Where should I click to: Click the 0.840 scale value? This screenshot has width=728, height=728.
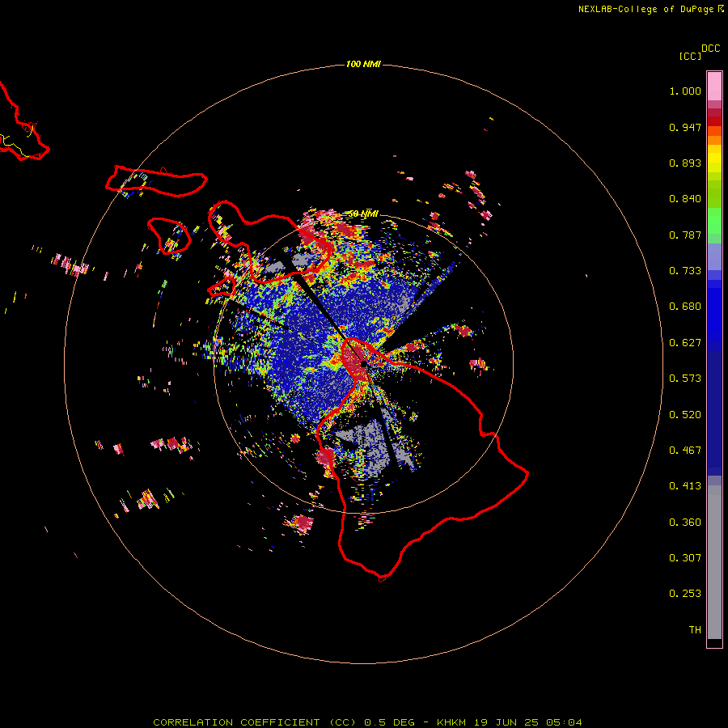pyautogui.click(x=685, y=199)
